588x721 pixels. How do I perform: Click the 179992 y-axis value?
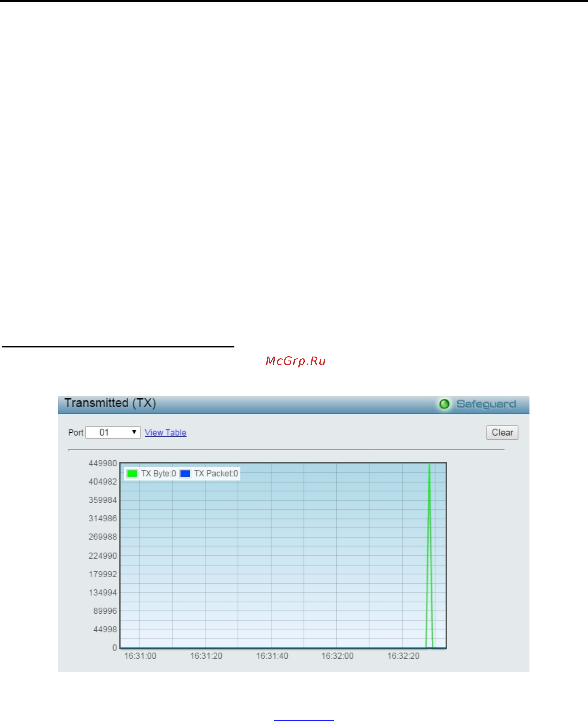click(102, 574)
